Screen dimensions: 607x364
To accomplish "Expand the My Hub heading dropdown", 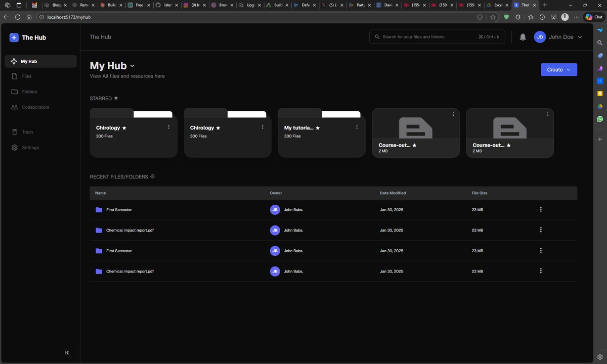I will (133, 66).
